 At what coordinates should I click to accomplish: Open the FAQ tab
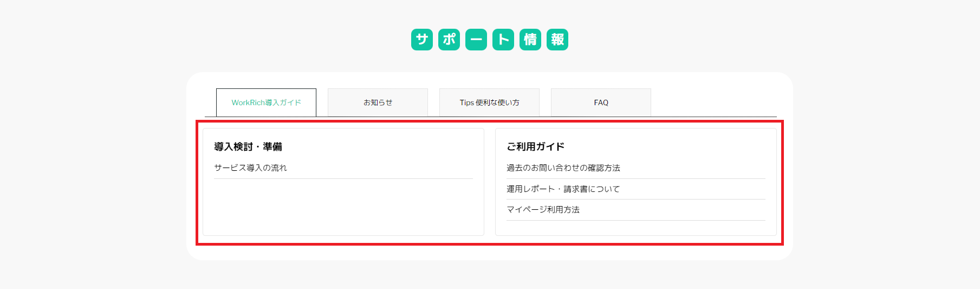coord(601,102)
